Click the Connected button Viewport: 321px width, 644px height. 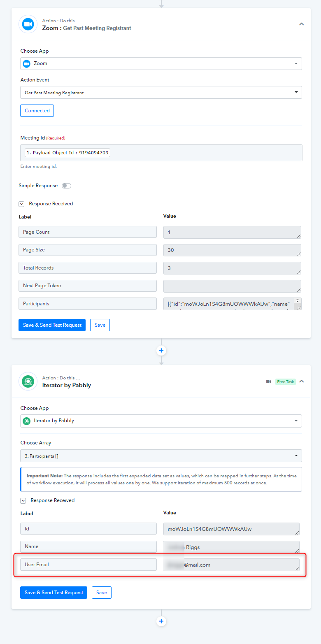click(x=37, y=111)
